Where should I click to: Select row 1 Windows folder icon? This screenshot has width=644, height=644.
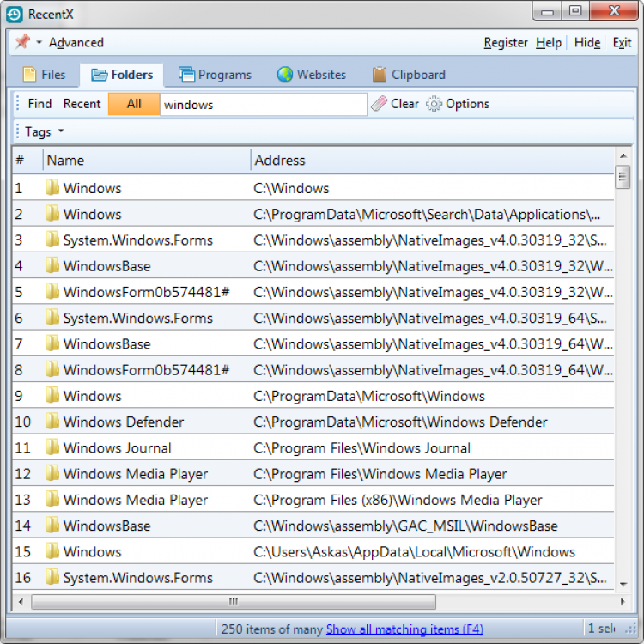pos(52,187)
